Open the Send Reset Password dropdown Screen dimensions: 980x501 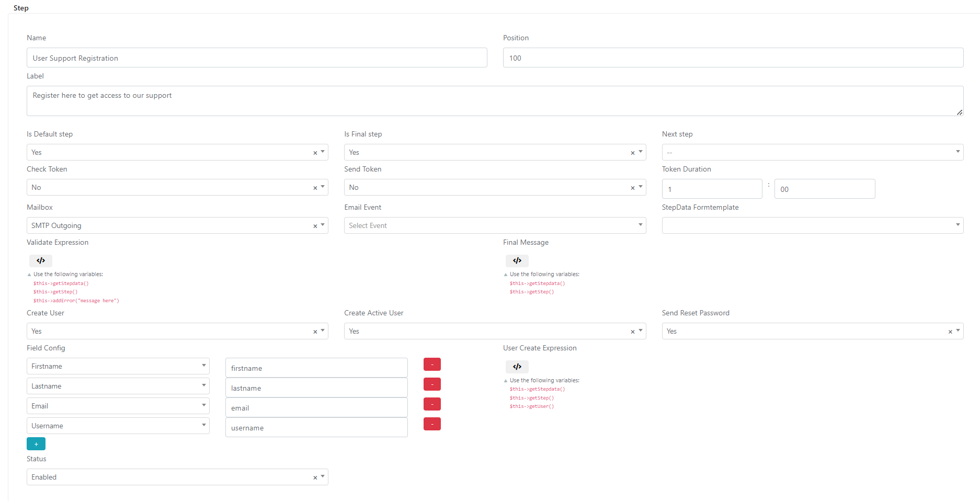(x=813, y=331)
